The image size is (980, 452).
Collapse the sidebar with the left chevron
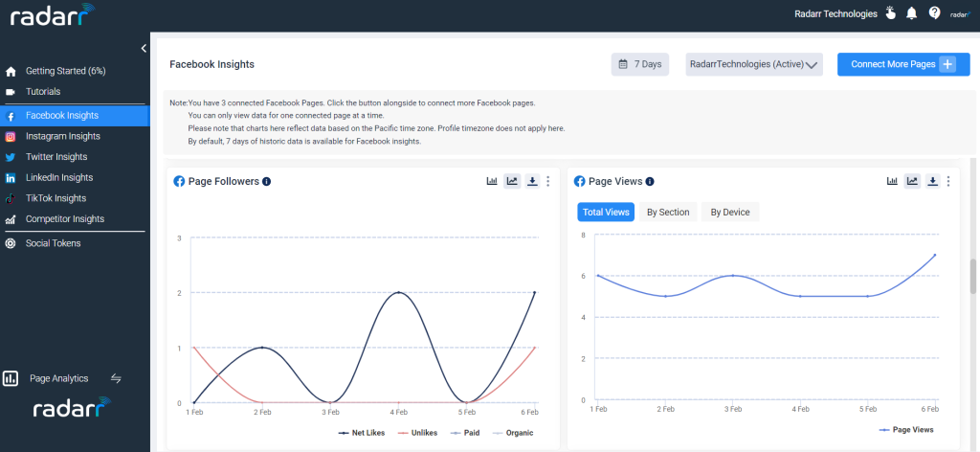click(x=144, y=48)
